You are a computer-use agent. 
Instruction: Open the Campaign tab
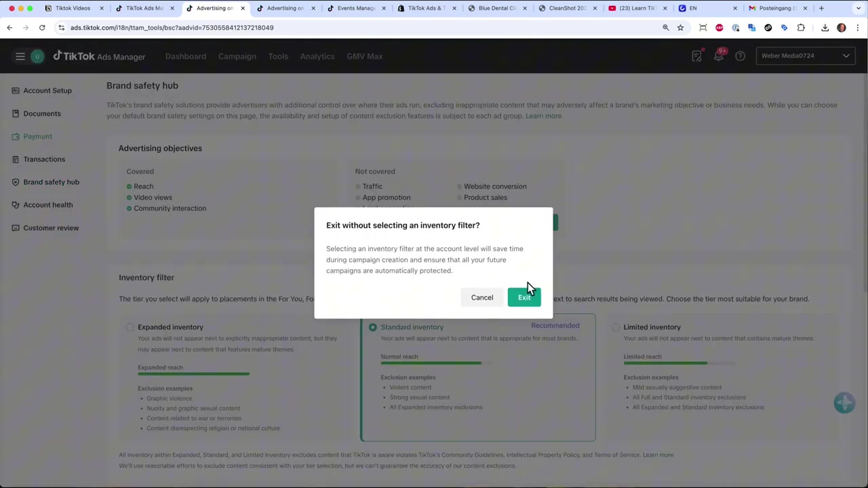tap(237, 56)
